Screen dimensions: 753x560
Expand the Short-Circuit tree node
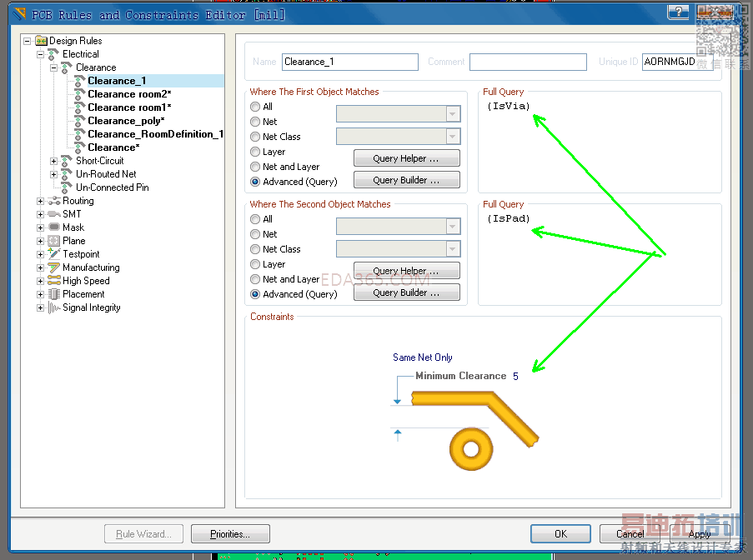[53, 161]
